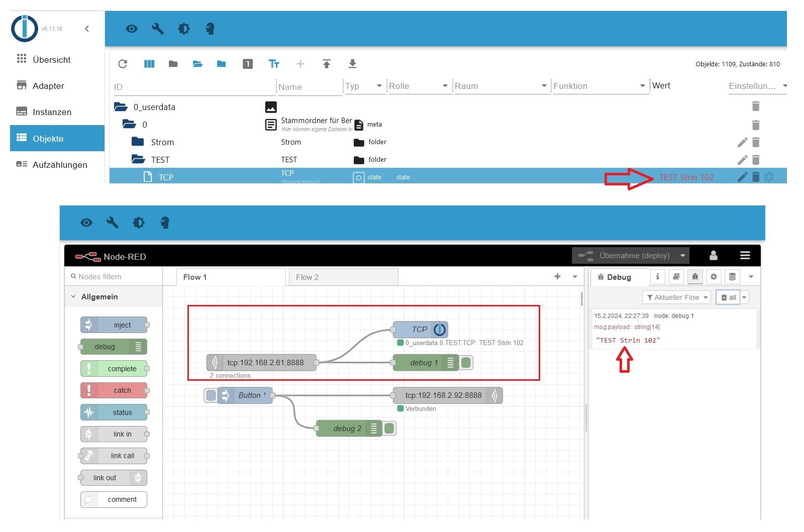This screenshot has width=804, height=532.
Task: Open the Typ filter dropdown
Action: tap(379, 86)
